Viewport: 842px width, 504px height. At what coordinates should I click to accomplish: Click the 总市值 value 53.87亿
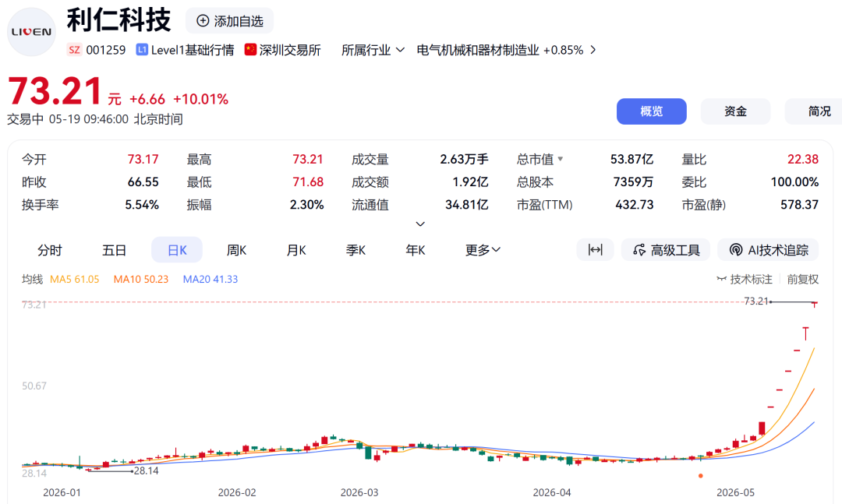click(631, 160)
